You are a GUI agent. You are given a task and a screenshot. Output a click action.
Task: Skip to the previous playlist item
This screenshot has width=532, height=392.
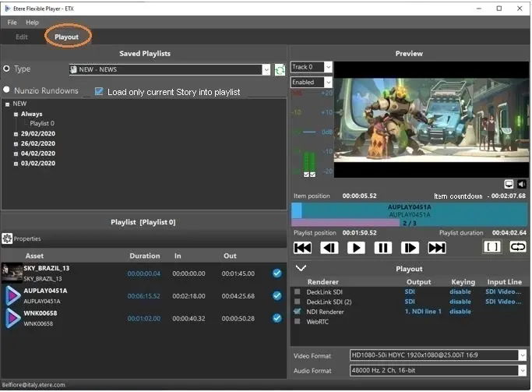[302, 248]
